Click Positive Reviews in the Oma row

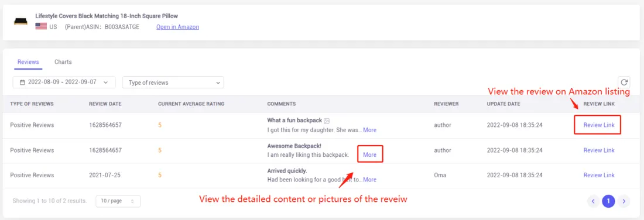tap(32, 176)
